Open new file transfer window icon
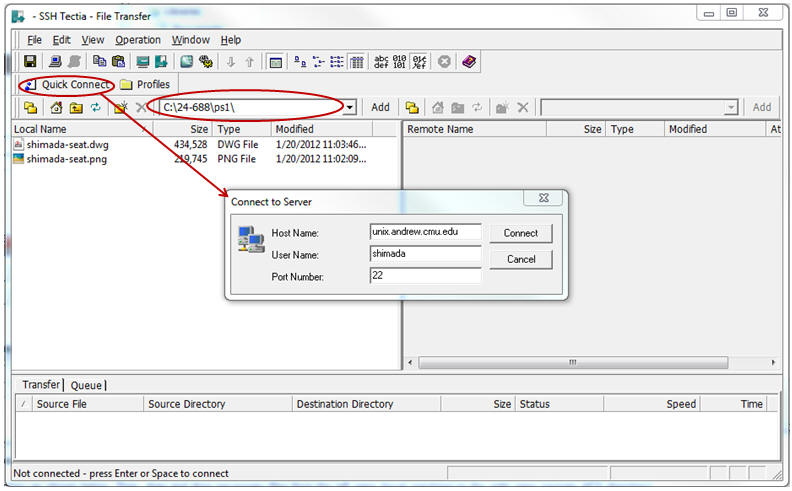Viewport: 792px width, 491px height. pyautogui.click(x=161, y=62)
